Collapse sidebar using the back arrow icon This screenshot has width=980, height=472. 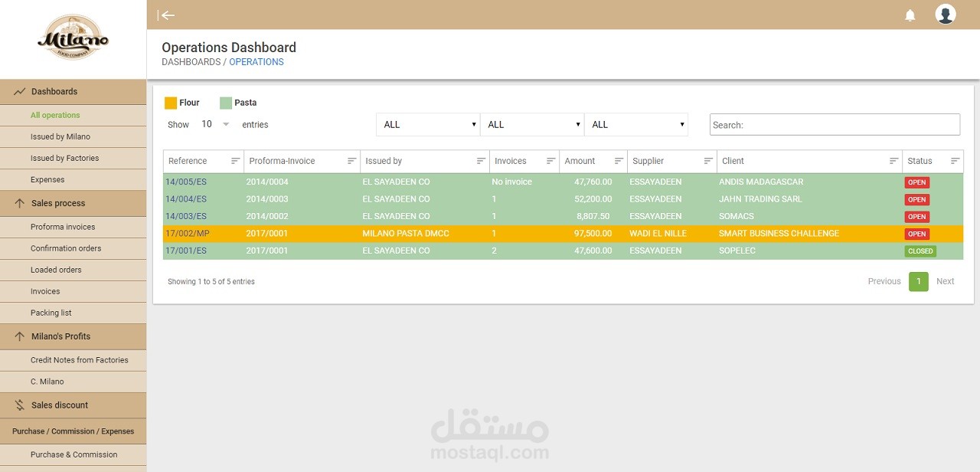click(x=166, y=15)
